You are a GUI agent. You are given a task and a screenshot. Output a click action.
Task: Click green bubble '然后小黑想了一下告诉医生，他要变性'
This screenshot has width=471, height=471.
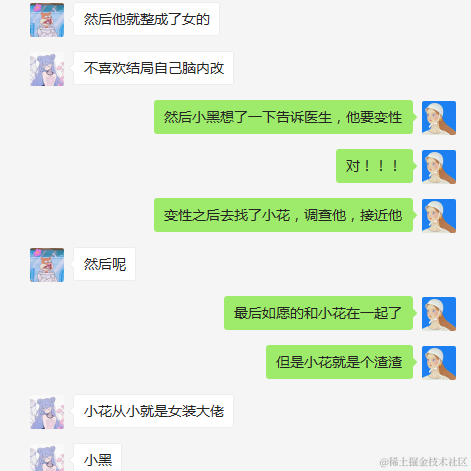point(283,117)
